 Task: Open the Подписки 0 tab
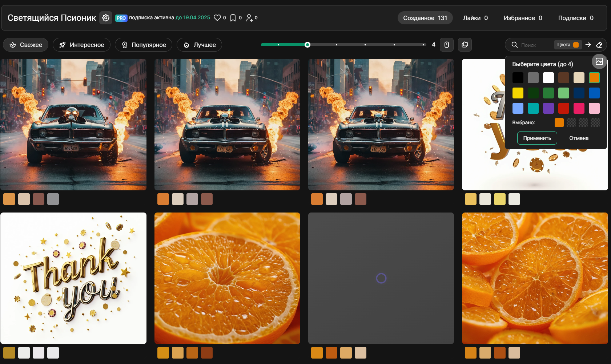pos(576,18)
